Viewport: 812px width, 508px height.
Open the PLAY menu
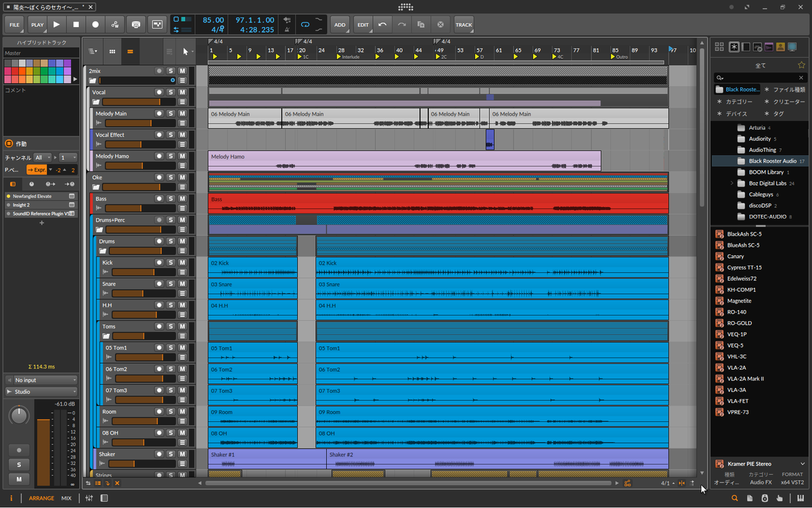pyautogui.click(x=37, y=24)
